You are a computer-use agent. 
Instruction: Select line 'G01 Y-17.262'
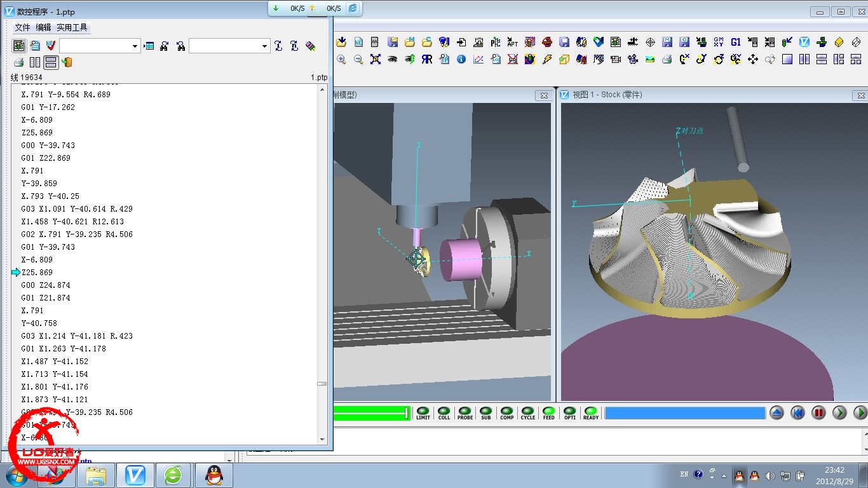(48, 107)
